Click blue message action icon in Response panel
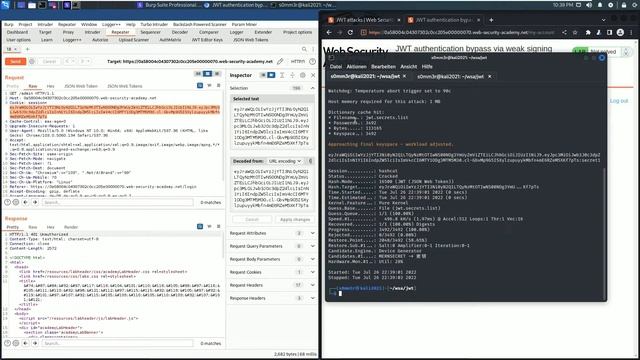 (x=200, y=226)
